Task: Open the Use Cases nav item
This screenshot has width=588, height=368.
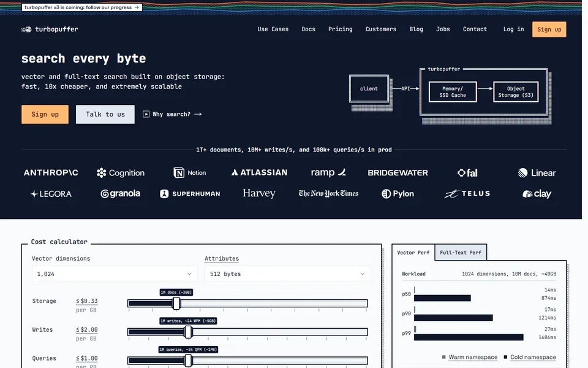Action: tap(273, 29)
